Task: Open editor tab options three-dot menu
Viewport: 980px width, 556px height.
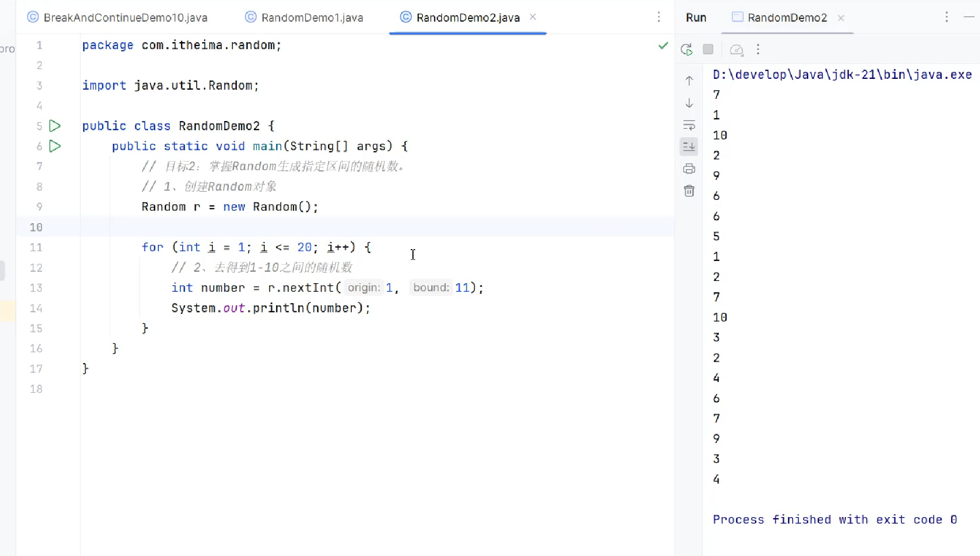Action: [659, 17]
